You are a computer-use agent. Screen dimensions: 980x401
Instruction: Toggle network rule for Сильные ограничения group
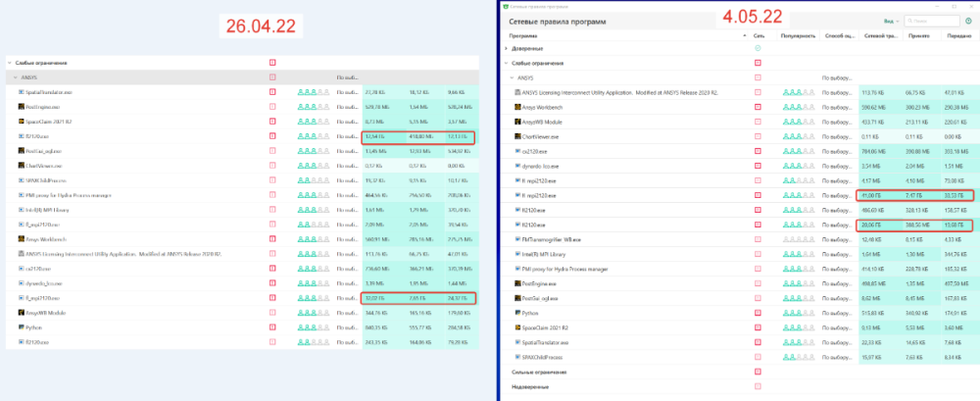coord(759,372)
